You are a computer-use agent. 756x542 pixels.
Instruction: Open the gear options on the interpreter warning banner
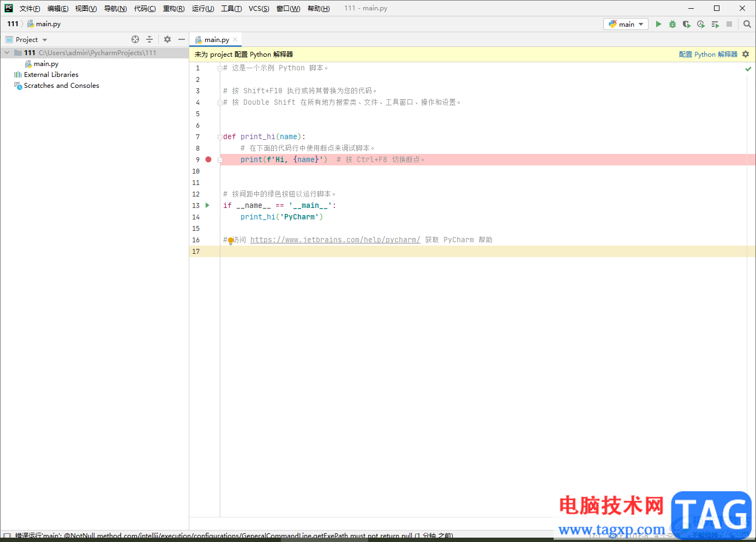746,54
